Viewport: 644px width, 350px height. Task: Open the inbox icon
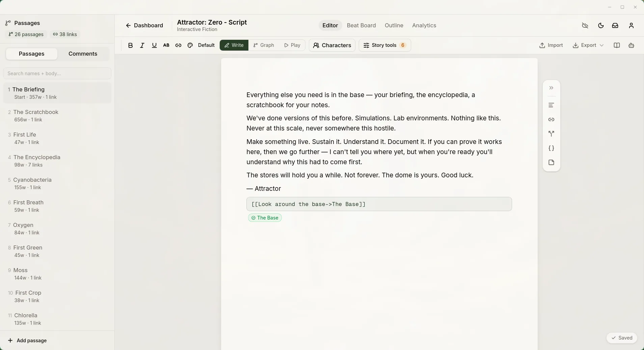(x=615, y=26)
